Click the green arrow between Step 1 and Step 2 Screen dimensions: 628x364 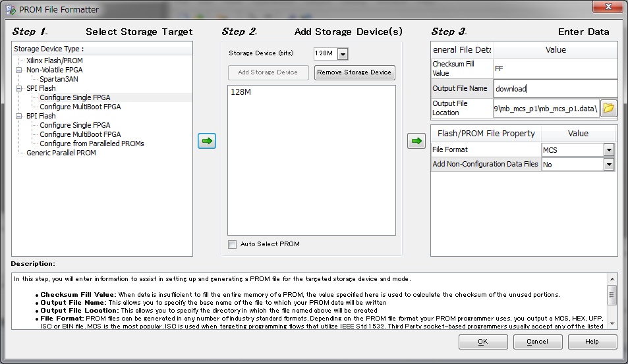click(x=207, y=141)
